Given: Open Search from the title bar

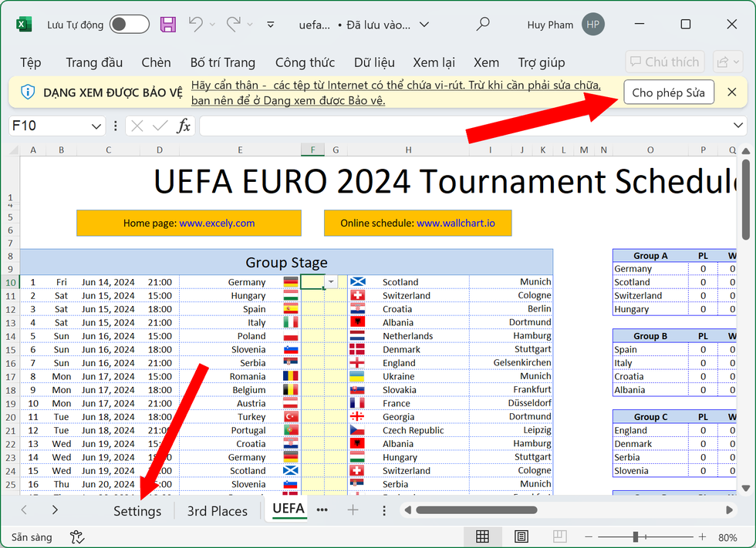Looking at the screenshot, I should pyautogui.click(x=482, y=24).
